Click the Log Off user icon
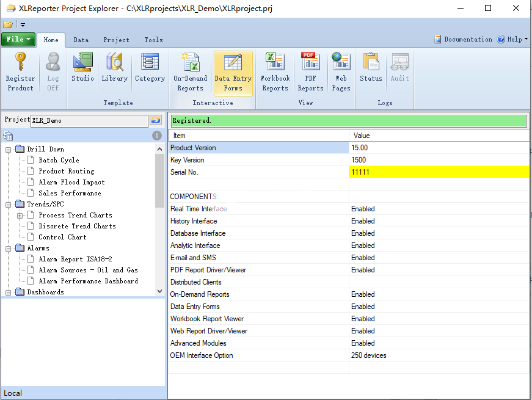 coord(53,62)
